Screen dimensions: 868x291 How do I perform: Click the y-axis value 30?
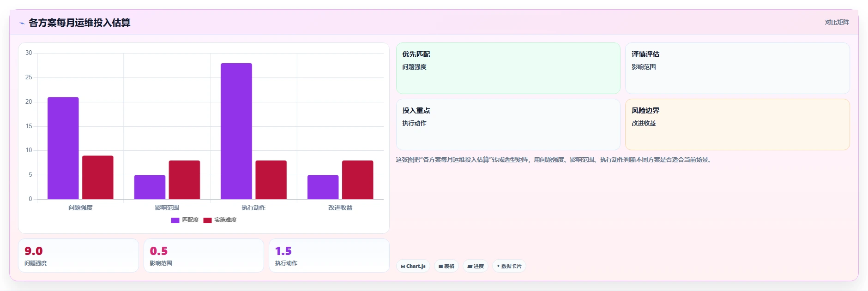point(29,53)
